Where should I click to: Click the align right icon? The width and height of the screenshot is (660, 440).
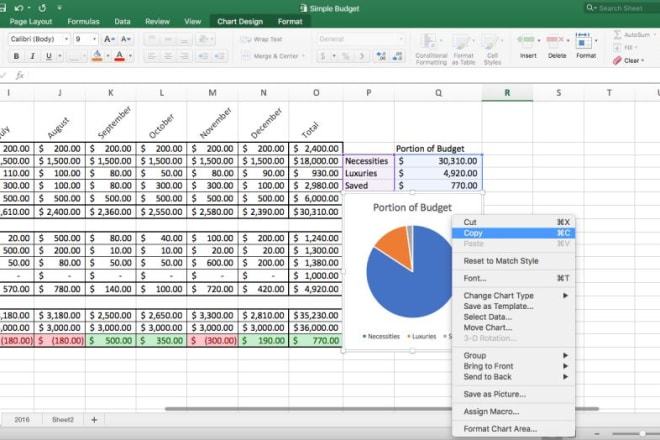184,56
